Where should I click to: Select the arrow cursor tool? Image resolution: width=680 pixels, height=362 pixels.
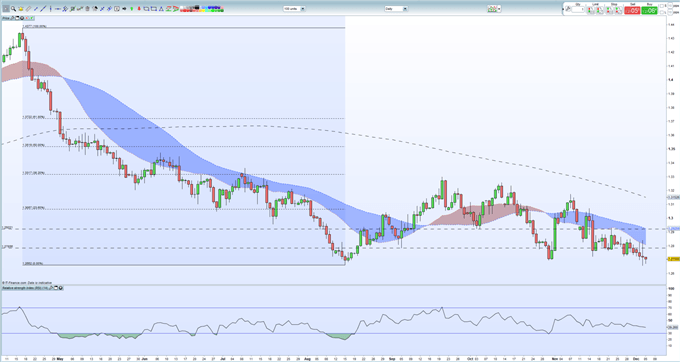(6, 9)
